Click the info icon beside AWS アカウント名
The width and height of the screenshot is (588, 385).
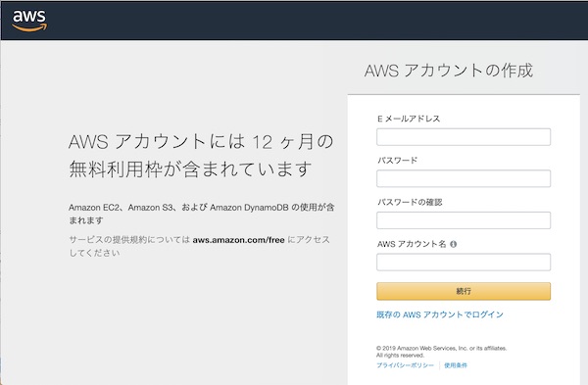pos(454,244)
